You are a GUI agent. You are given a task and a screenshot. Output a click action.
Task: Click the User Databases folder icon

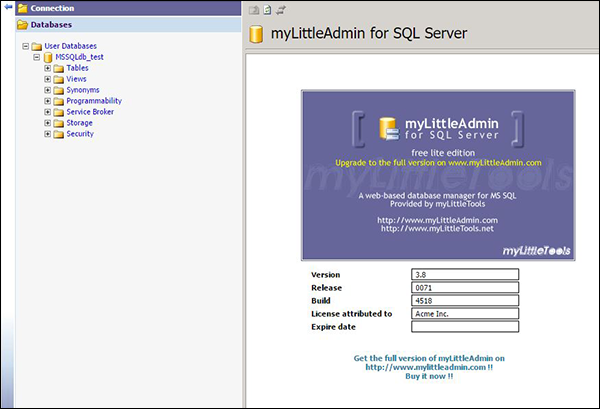(37, 46)
